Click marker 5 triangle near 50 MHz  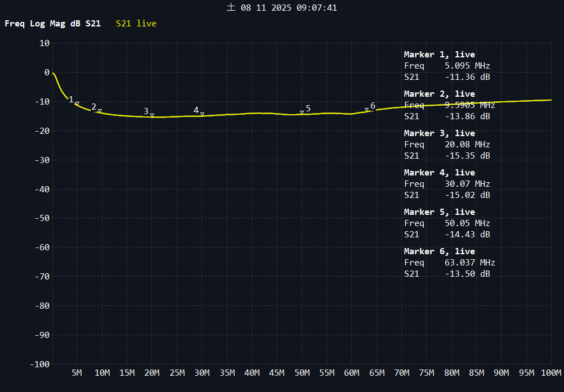tap(302, 112)
